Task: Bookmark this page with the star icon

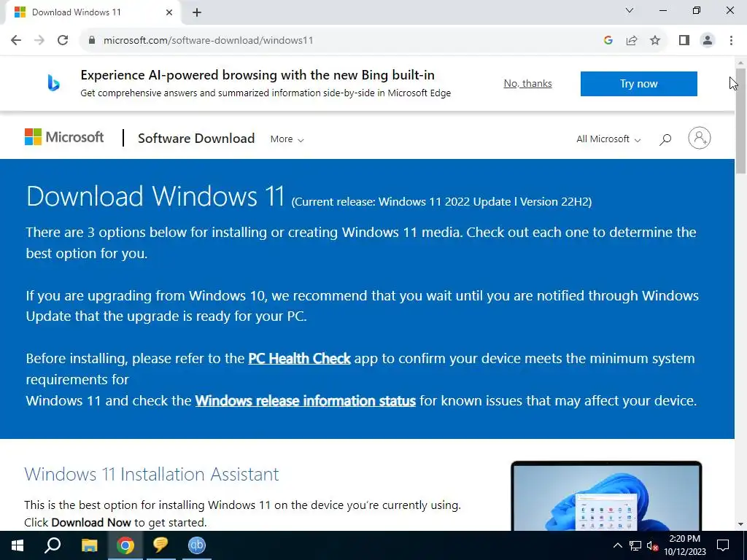Action: (655, 40)
